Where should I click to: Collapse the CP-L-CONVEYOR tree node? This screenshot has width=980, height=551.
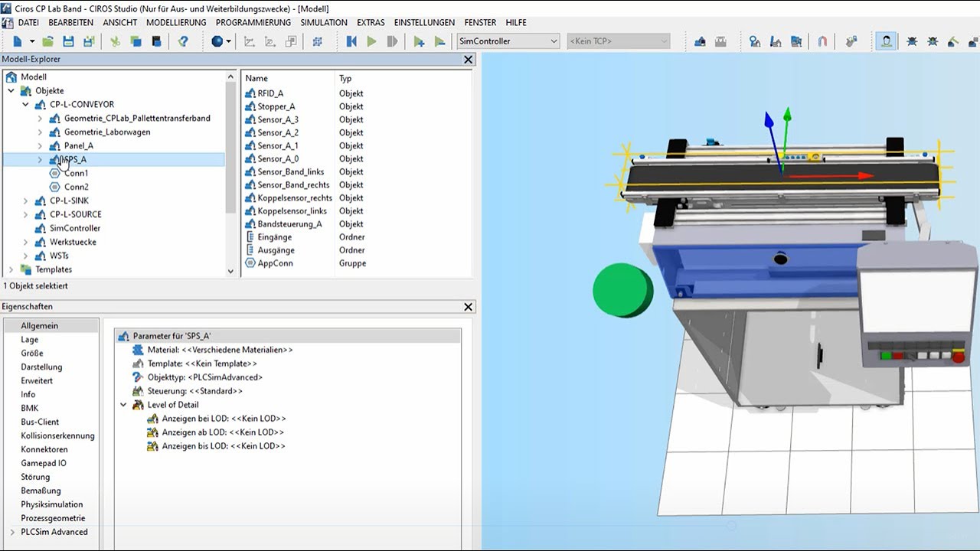click(25, 104)
